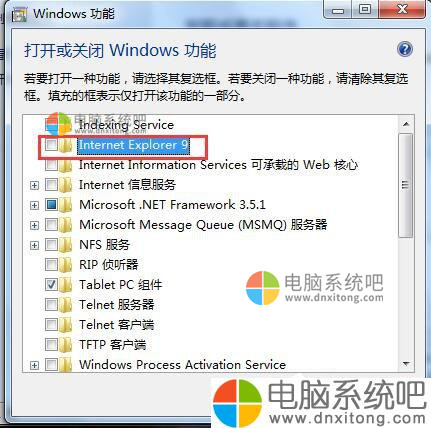
Task: Click folder icon beside NFS 服务
Action: click(66, 245)
